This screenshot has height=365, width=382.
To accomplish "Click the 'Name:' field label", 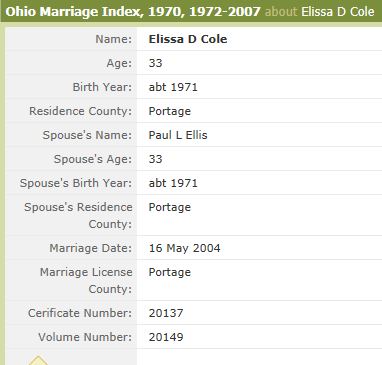I will (114, 39).
